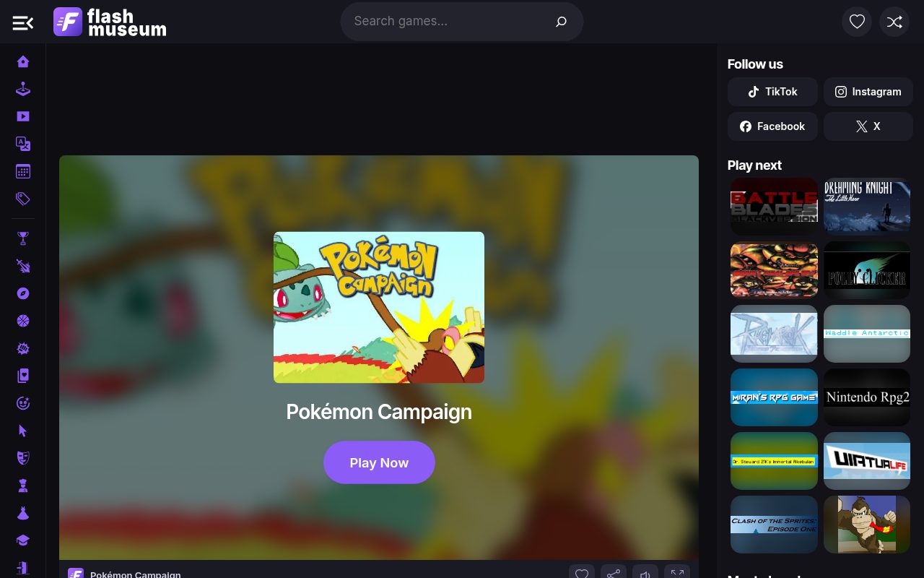
Task: Open the Waddle Antarctic thumbnail
Action: (867, 334)
